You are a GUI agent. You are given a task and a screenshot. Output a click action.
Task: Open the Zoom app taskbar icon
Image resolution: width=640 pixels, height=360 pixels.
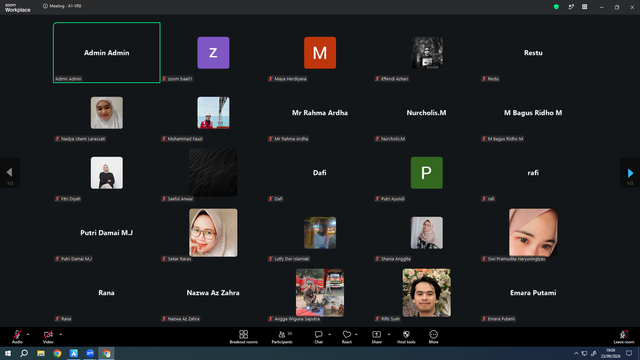(90, 353)
